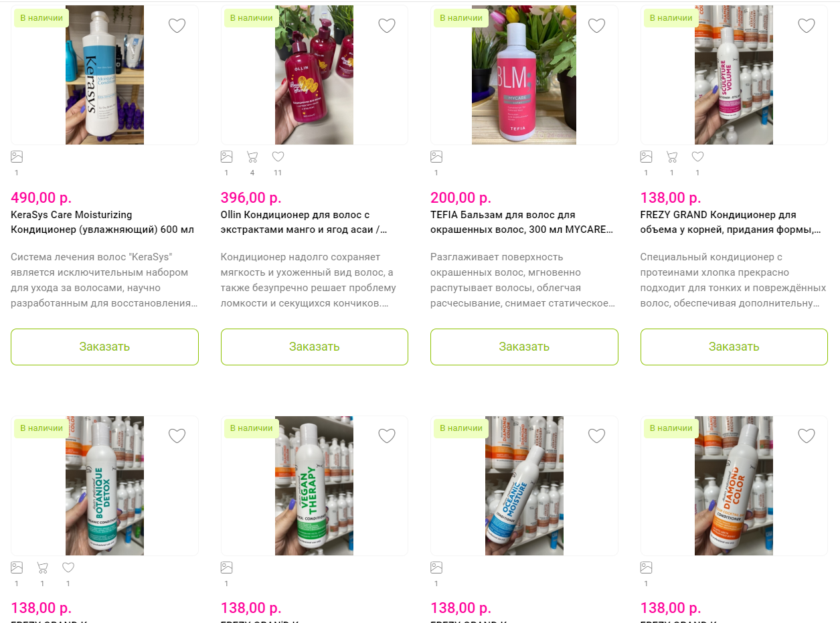Mark the TEFIA balm as favorite
The image size is (840, 623).
coord(596,25)
